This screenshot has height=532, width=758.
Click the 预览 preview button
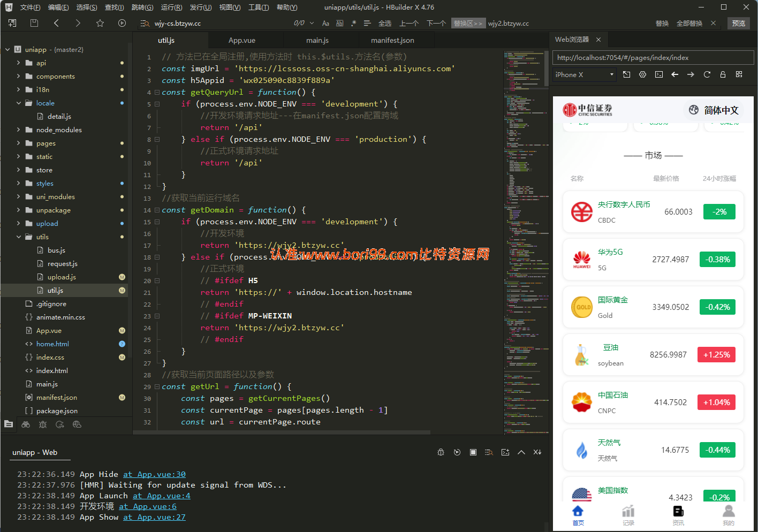tap(739, 23)
